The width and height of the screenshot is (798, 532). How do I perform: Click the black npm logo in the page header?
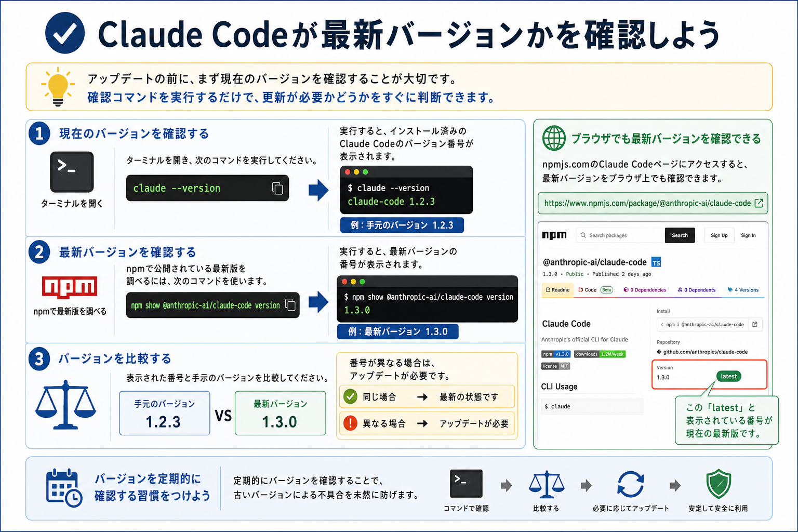point(554,235)
